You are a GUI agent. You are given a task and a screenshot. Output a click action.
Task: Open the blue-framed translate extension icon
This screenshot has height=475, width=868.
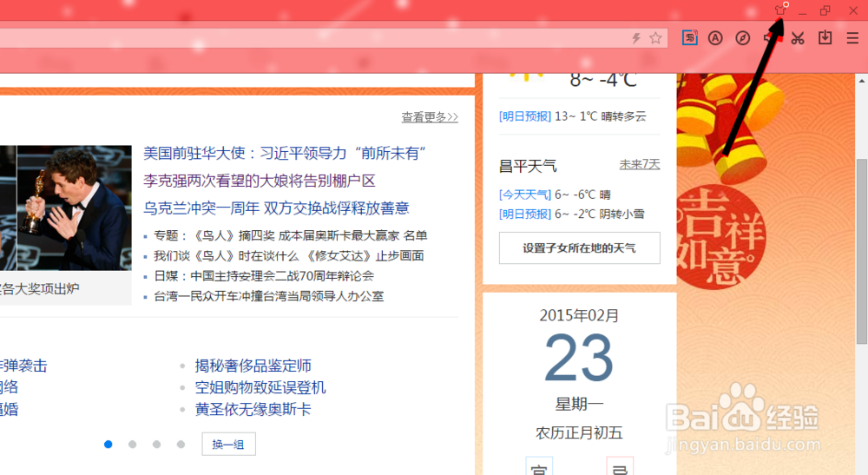click(690, 37)
